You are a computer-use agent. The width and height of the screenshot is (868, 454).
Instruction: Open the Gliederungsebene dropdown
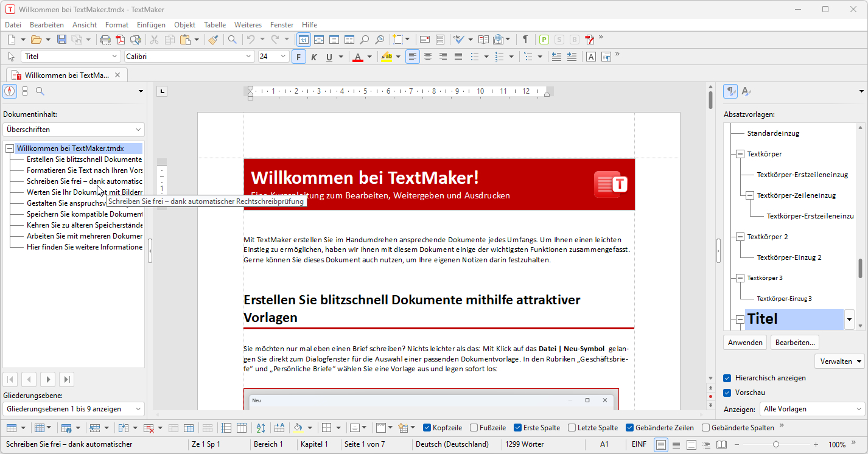click(x=73, y=409)
